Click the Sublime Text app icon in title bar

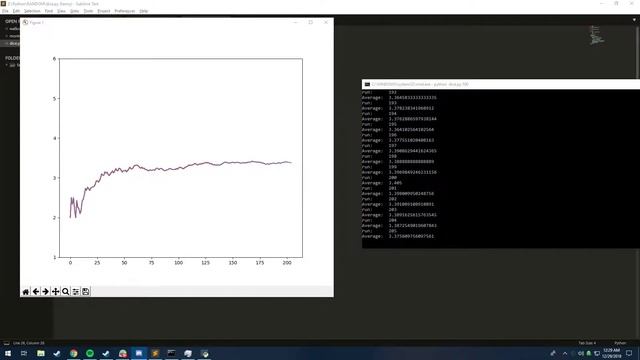pos(3,3)
